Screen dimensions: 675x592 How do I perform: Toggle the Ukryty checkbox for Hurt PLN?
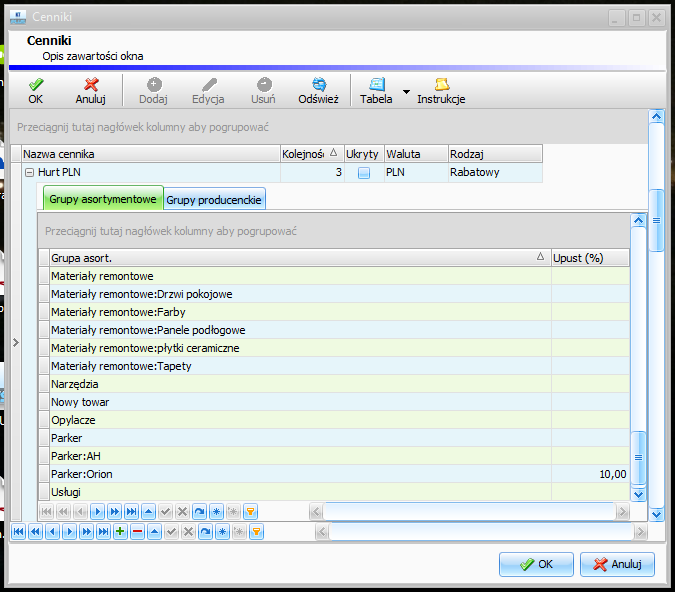364,173
